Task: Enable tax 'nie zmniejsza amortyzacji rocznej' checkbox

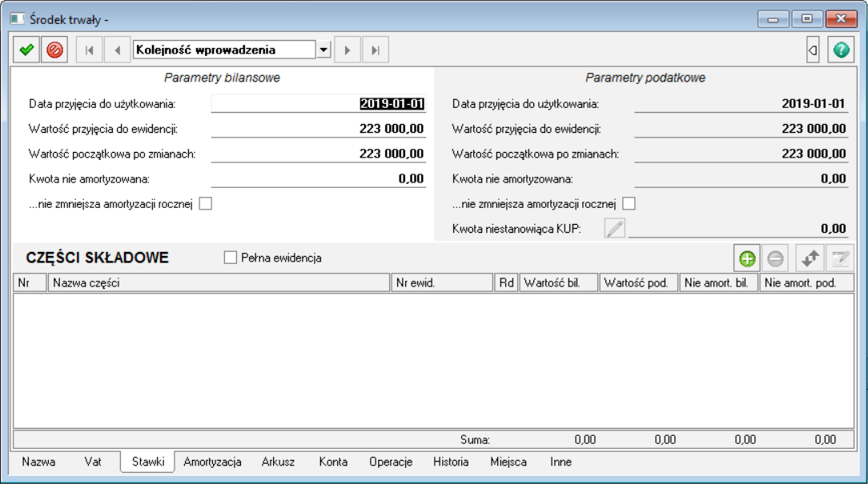Action: coord(629,203)
